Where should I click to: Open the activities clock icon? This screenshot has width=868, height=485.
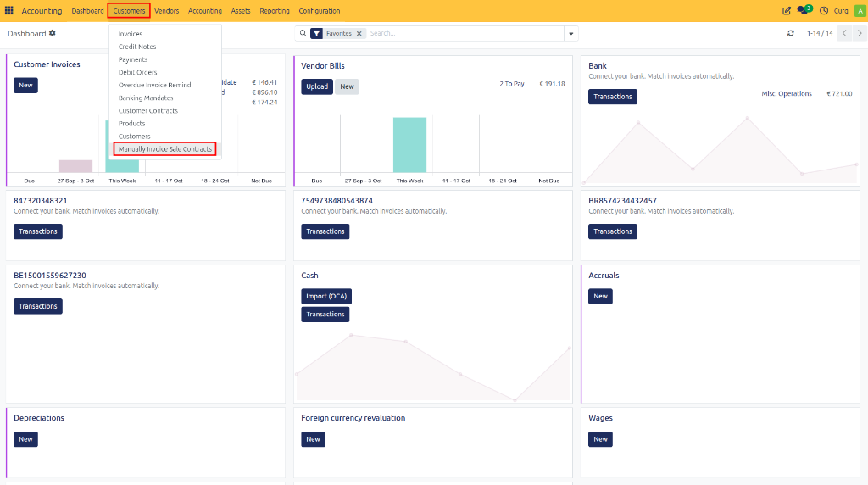[x=824, y=10]
